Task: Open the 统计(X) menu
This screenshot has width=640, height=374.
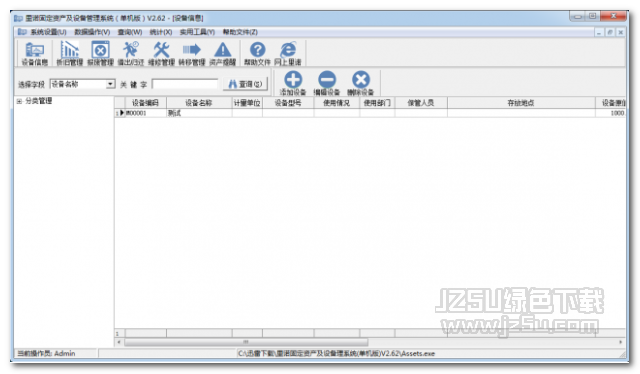Action: coord(161,32)
